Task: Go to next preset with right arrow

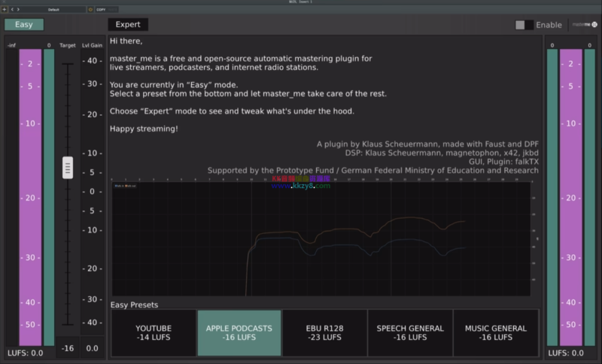Action: pos(19,10)
